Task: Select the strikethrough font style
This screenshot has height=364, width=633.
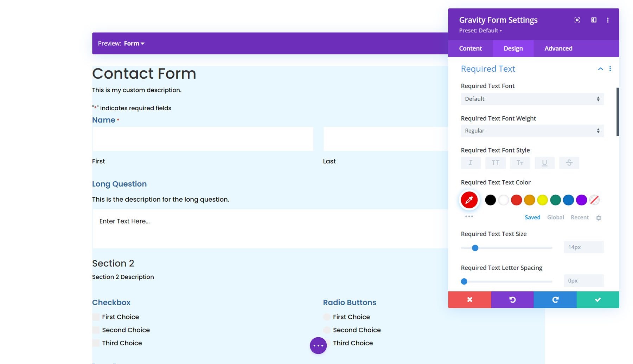Action: coord(569,163)
